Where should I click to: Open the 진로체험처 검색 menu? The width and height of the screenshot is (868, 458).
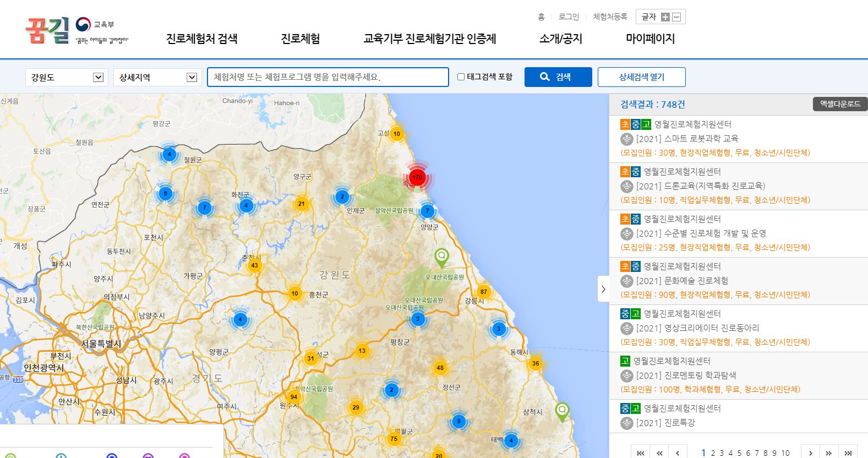pos(202,39)
